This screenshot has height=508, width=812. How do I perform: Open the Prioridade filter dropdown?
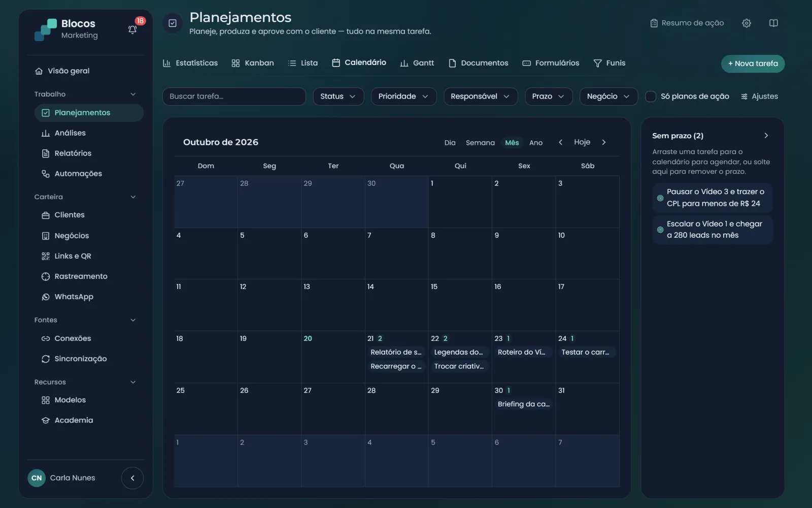[x=404, y=97]
